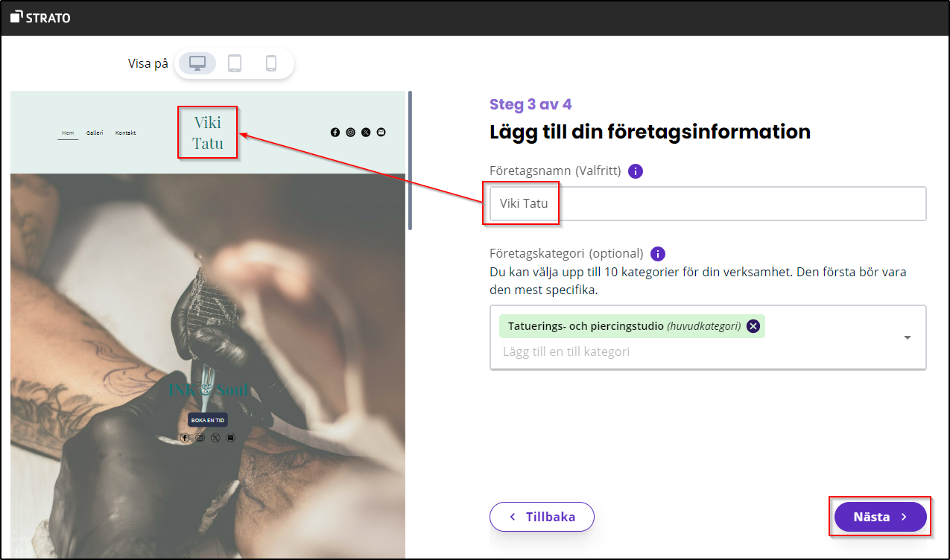The height and width of the screenshot is (560, 950).
Task: Expand the company category dropdown arrow
Action: [907, 337]
